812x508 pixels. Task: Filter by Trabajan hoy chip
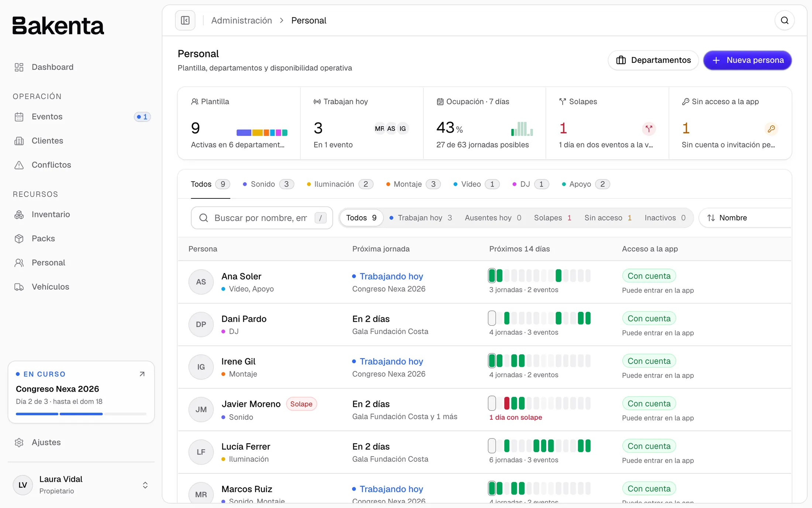pos(421,218)
